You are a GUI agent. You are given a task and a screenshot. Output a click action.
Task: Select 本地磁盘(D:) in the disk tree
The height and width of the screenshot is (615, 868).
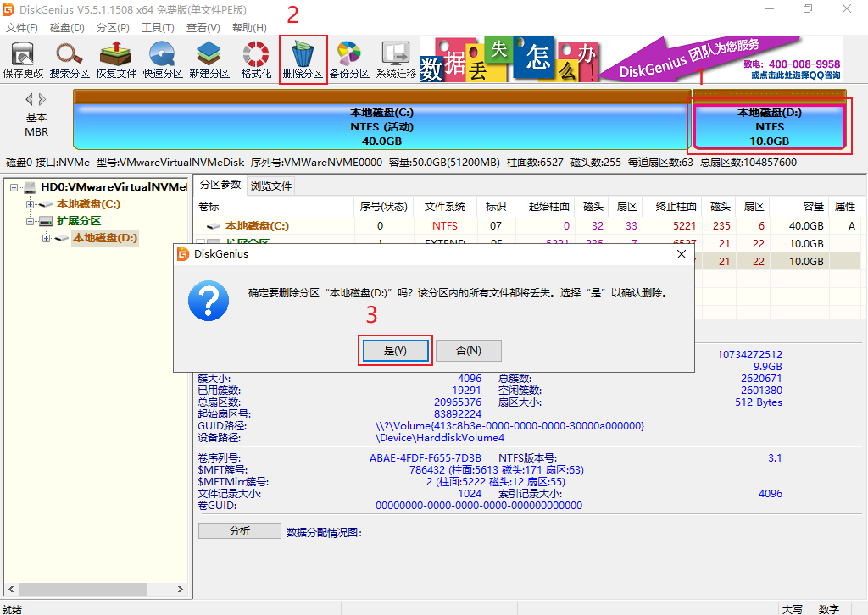click(105, 238)
